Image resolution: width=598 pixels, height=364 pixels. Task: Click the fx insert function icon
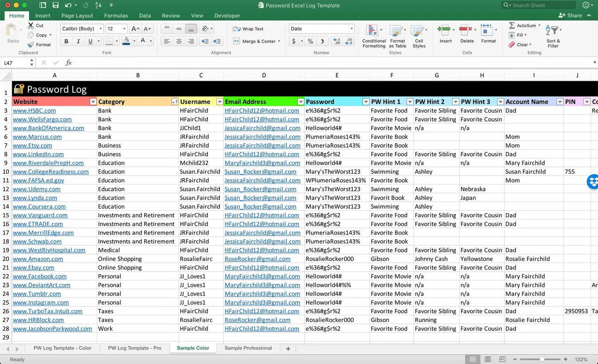pyautogui.click(x=69, y=63)
